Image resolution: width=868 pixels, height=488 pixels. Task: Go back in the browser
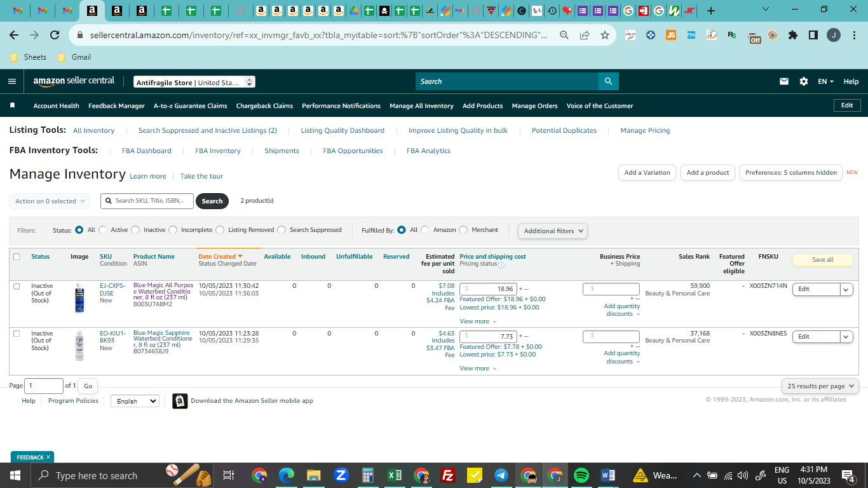point(14,35)
